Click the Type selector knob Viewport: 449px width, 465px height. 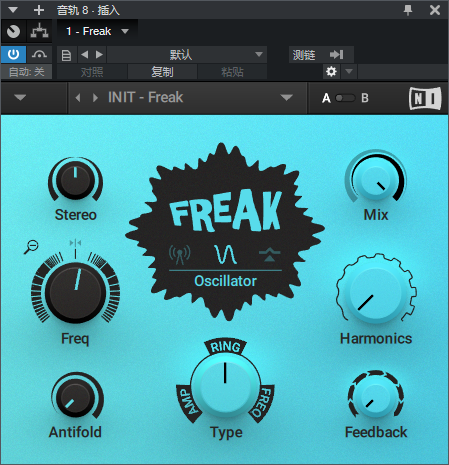[x=225, y=384]
